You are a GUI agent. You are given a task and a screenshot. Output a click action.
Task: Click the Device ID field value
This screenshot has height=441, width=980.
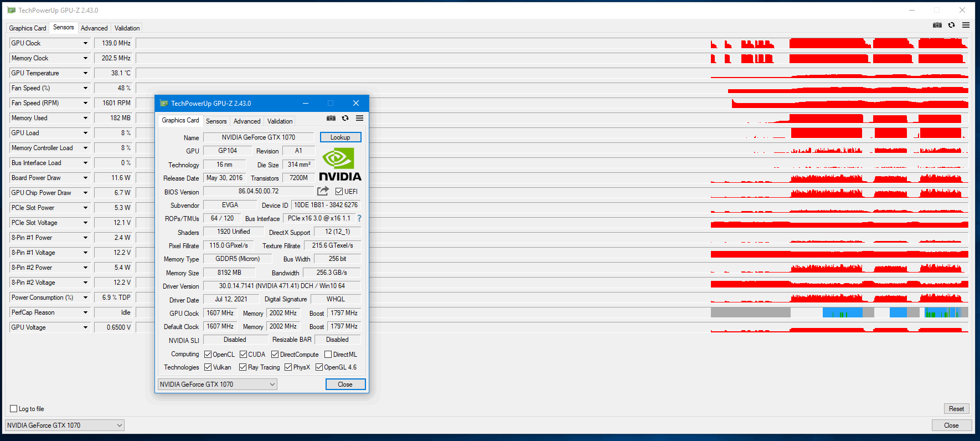[326, 205]
